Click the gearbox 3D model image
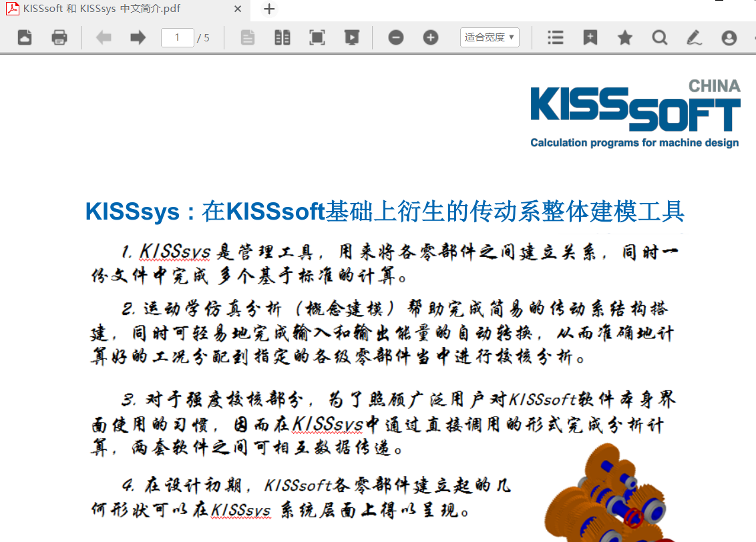The height and width of the screenshot is (542, 756). pos(611,493)
